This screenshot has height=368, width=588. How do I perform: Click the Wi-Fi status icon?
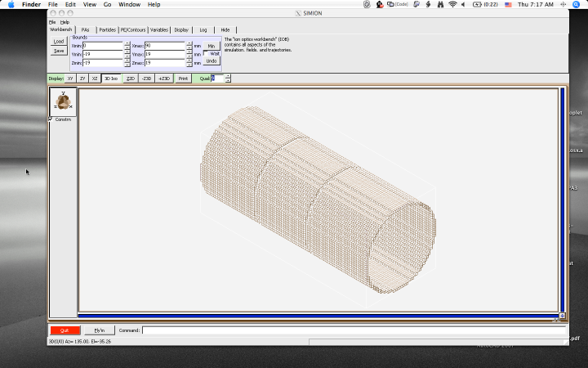452,5
